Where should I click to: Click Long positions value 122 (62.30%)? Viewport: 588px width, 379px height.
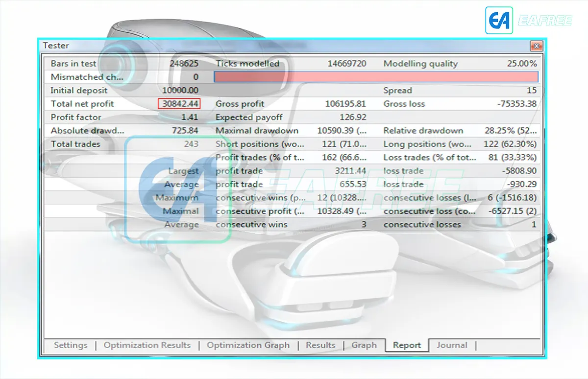coord(510,144)
